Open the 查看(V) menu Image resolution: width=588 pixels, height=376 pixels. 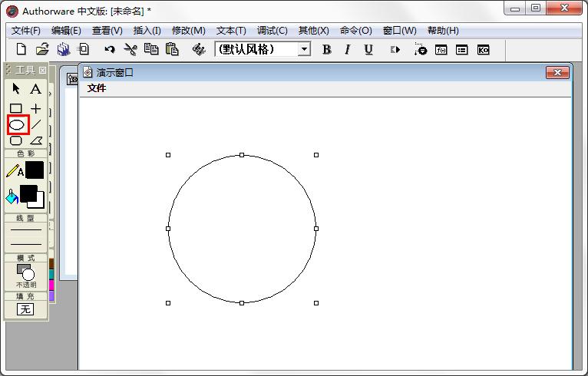point(107,31)
